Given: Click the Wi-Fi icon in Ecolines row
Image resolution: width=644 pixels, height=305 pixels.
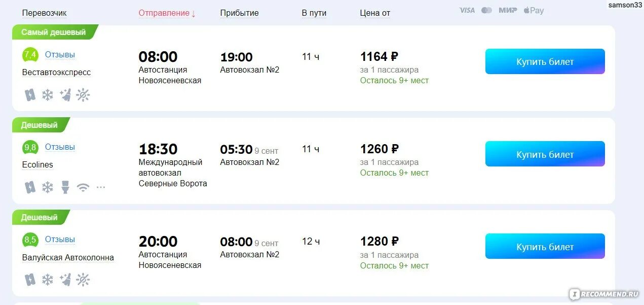Looking at the screenshot, I should click(83, 187).
